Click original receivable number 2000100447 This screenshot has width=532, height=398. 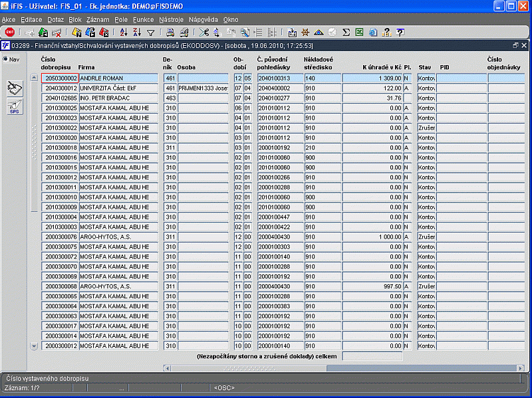click(x=280, y=217)
